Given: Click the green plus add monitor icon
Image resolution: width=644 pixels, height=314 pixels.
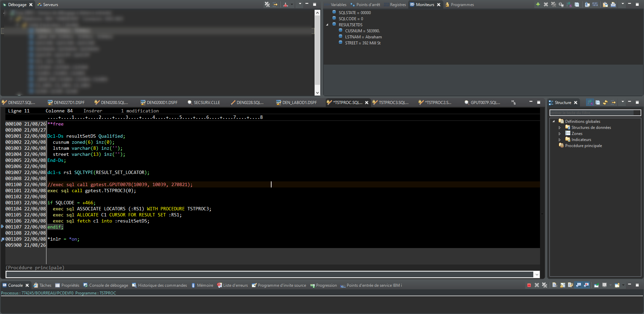Looking at the screenshot, I should 538,4.
